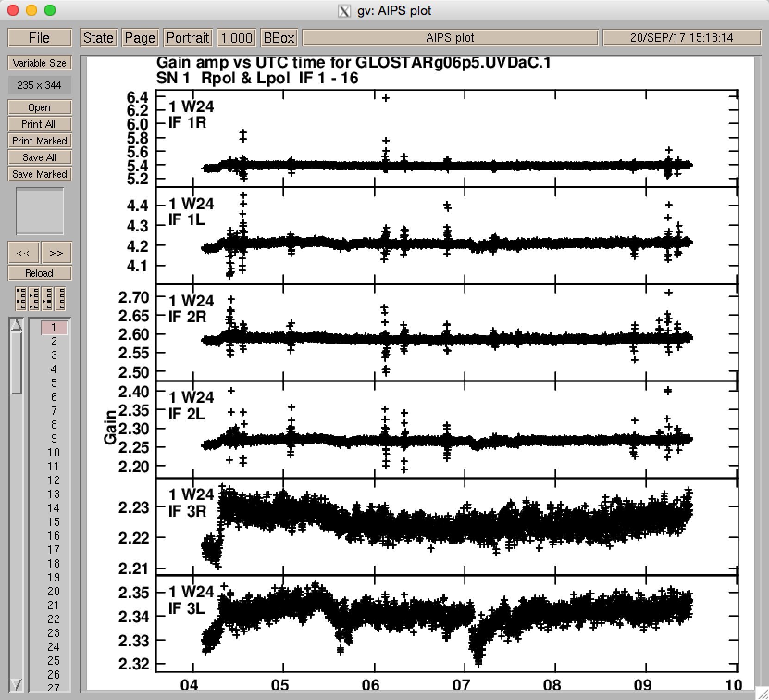Select page 25 in the page list
The width and height of the screenshot is (769, 700).
click(54, 661)
